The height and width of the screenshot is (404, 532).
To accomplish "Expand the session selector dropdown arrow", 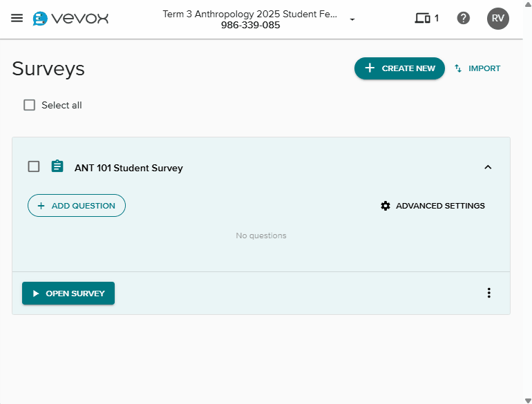I will coord(352,19).
